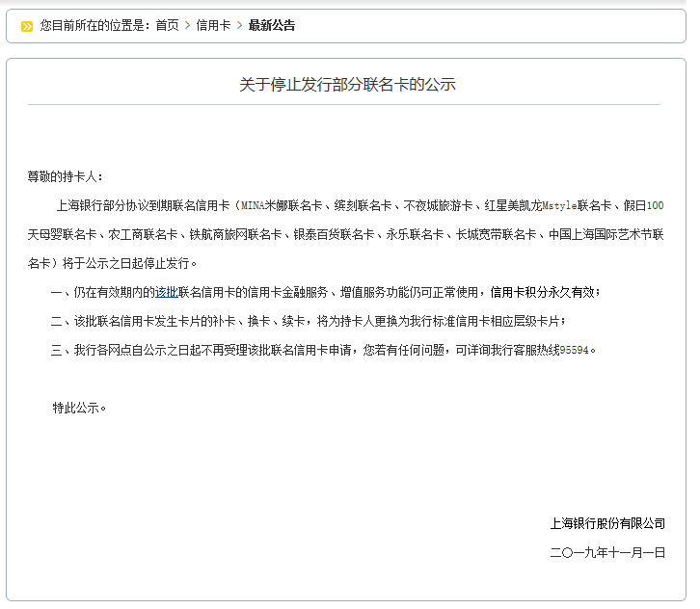Click the text 银泰百货联名卡
The image size is (700, 609).
pos(334,235)
